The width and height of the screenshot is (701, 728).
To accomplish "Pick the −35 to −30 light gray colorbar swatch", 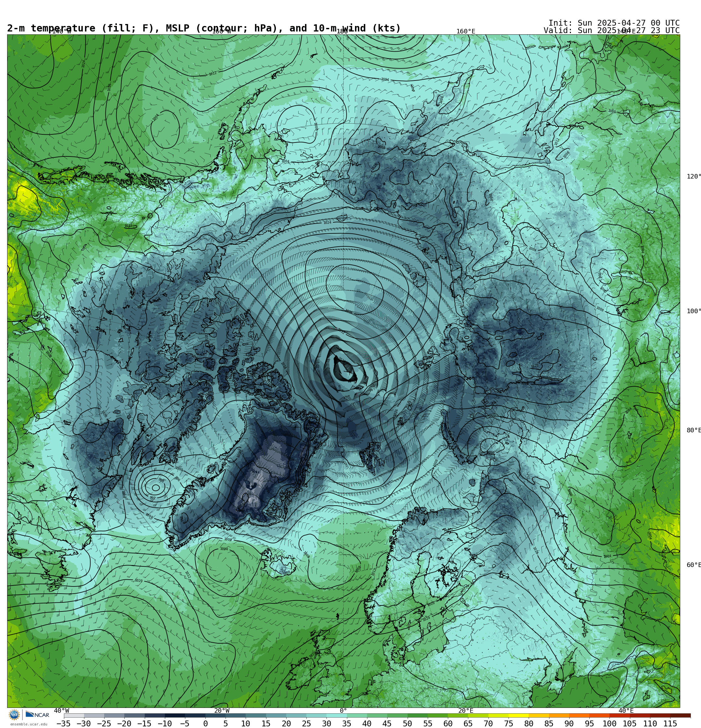I will pos(74,715).
